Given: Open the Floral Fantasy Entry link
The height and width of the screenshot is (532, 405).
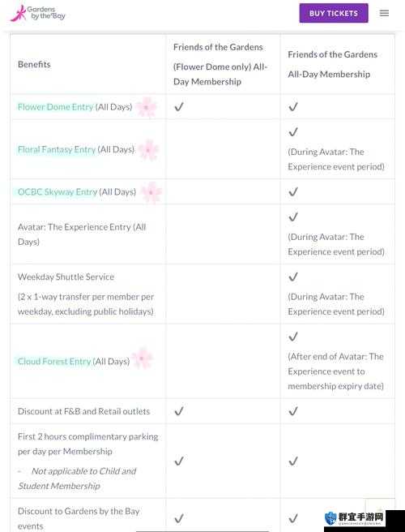Looking at the screenshot, I should [57, 149].
